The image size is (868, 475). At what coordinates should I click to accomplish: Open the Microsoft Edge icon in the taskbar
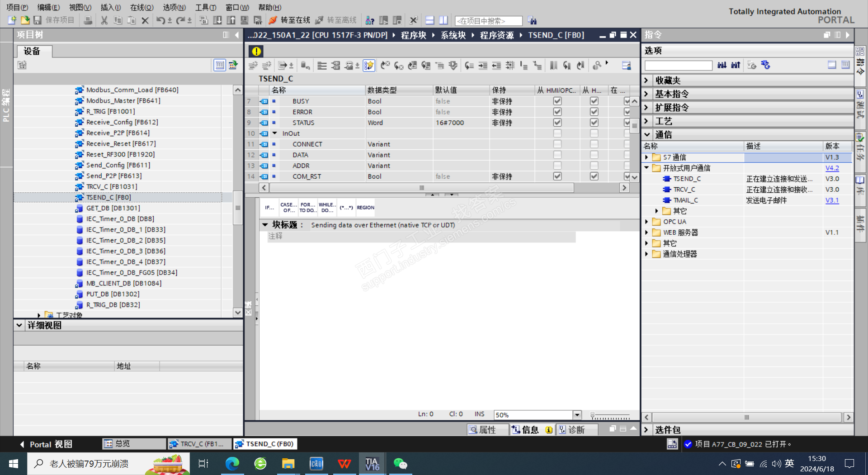tap(232, 463)
